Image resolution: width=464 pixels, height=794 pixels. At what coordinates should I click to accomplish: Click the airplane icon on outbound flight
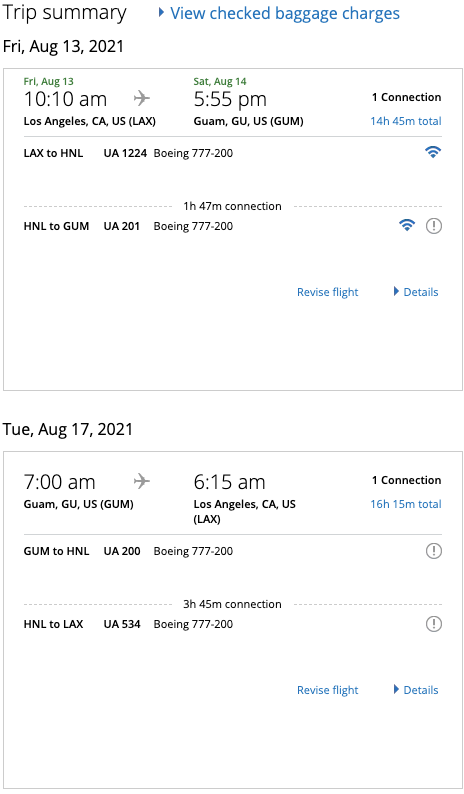tap(142, 98)
